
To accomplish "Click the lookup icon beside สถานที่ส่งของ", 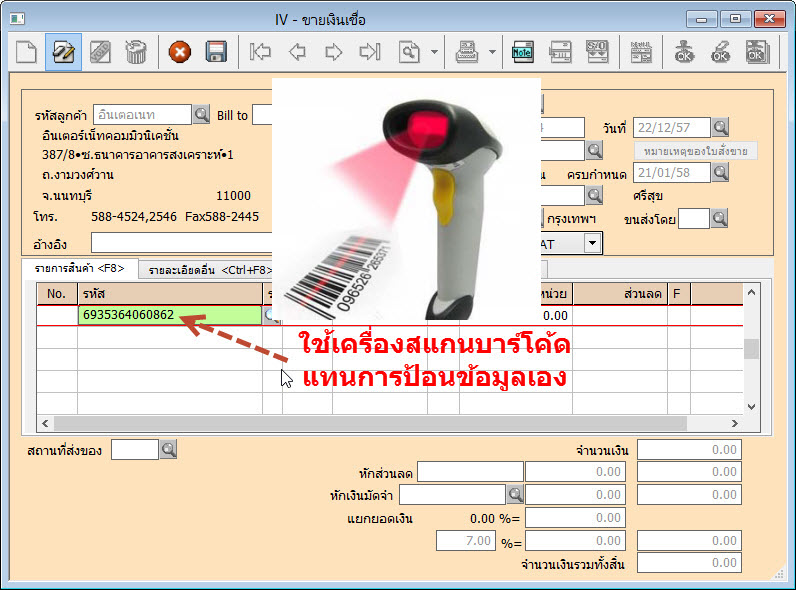I will click(x=169, y=449).
